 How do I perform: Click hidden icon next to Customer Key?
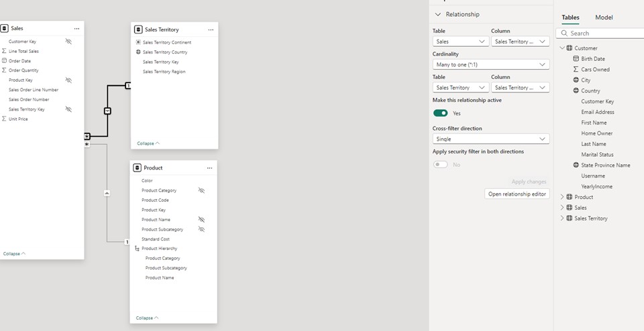(68, 42)
